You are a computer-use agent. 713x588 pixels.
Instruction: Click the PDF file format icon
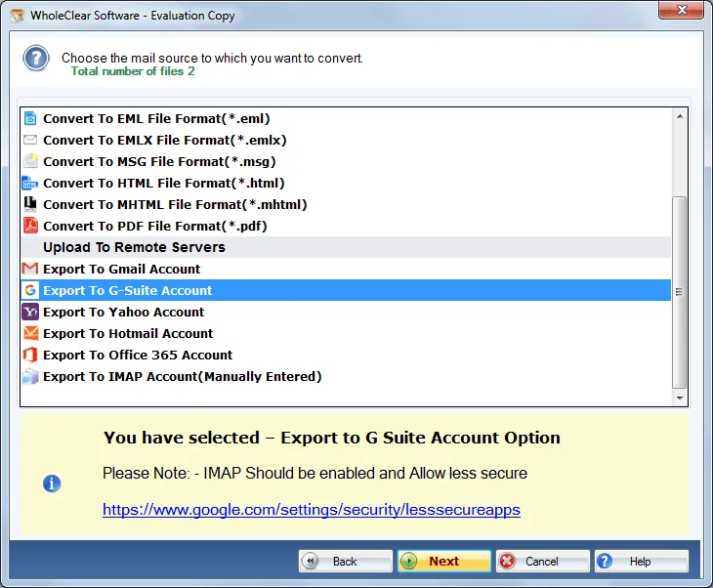(x=30, y=226)
